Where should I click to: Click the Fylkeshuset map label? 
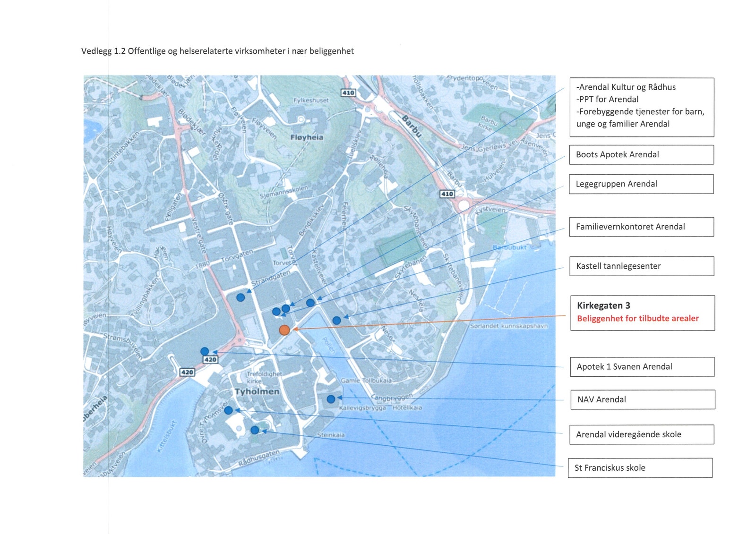311,101
